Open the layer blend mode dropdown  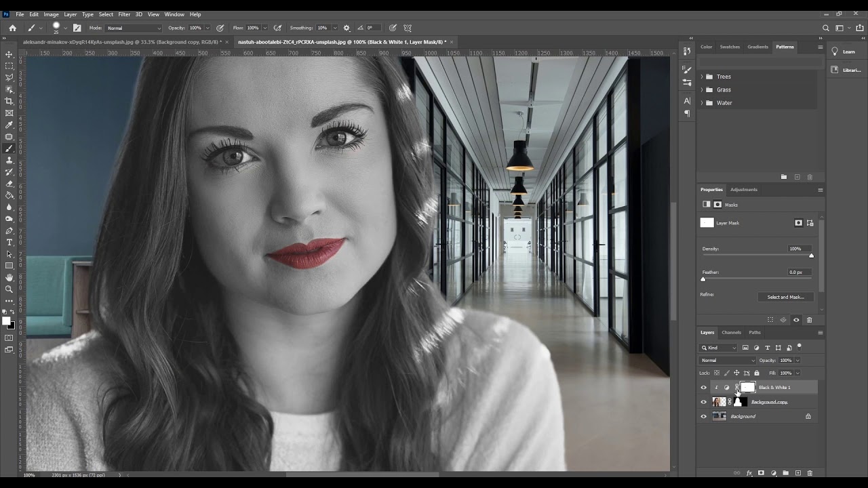point(728,361)
